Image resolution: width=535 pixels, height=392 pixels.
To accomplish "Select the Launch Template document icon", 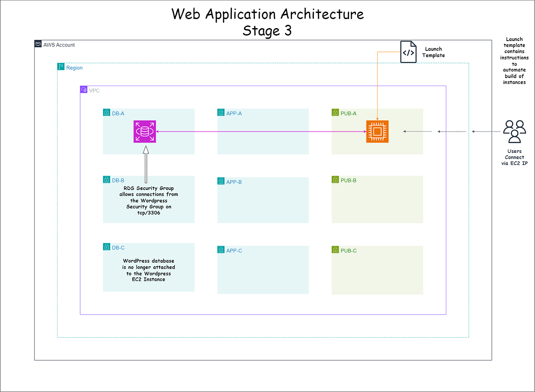I will click(x=408, y=51).
